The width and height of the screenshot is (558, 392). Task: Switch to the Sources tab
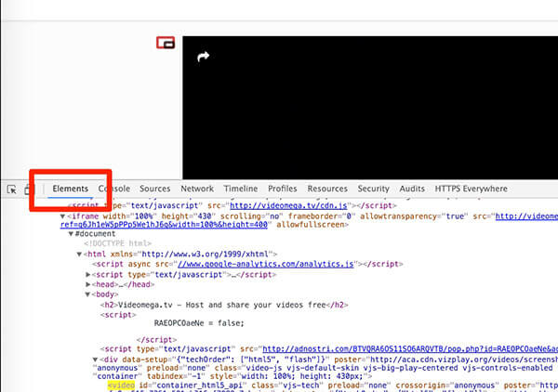point(154,189)
